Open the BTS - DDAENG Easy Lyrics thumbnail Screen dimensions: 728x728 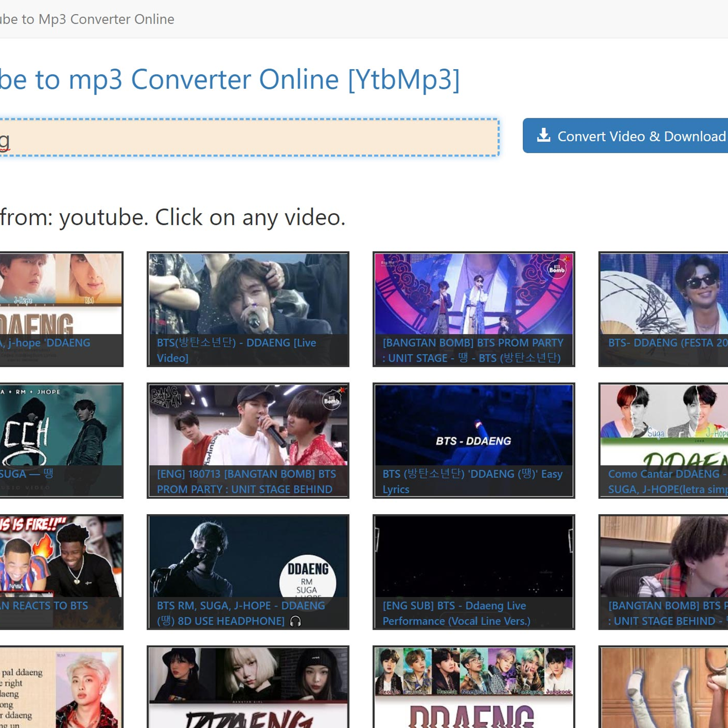pyautogui.click(x=474, y=425)
